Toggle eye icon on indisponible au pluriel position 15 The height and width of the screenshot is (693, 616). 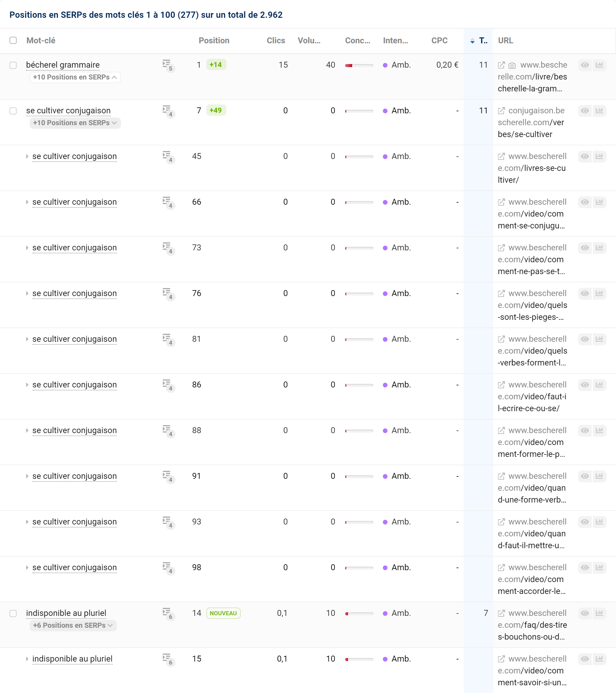pyautogui.click(x=585, y=659)
